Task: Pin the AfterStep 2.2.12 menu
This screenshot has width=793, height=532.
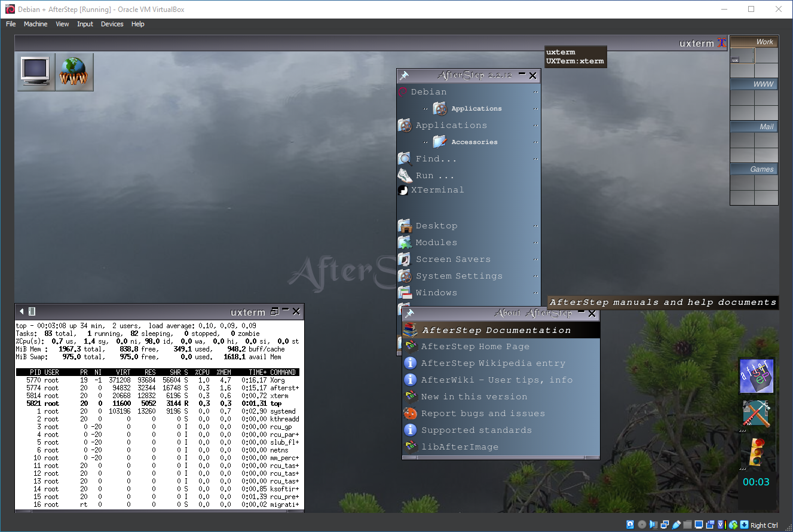Action: tap(405, 75)
